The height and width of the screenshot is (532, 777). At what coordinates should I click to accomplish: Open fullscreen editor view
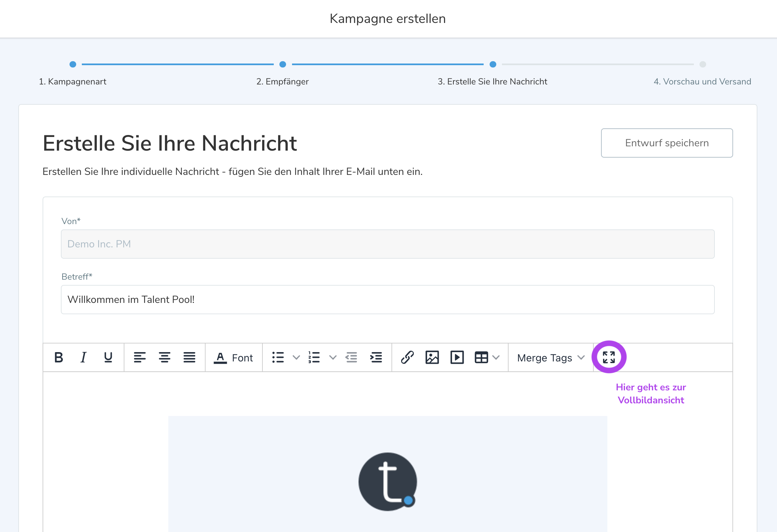[x=609, y=357]
